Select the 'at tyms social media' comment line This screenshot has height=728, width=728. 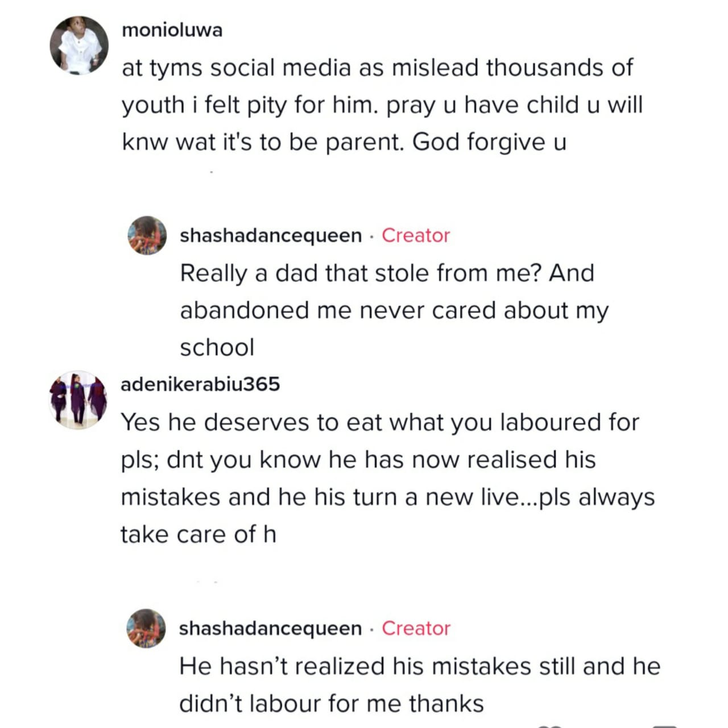coord(377,68)
